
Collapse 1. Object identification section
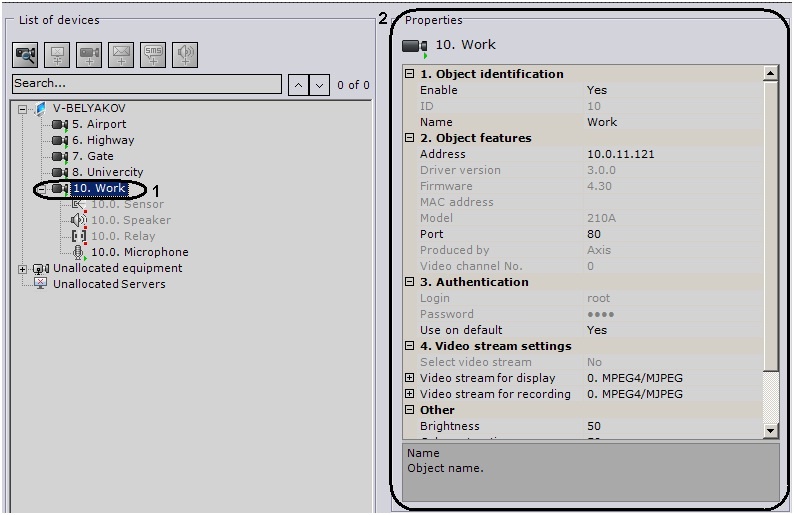pos(410,74)
